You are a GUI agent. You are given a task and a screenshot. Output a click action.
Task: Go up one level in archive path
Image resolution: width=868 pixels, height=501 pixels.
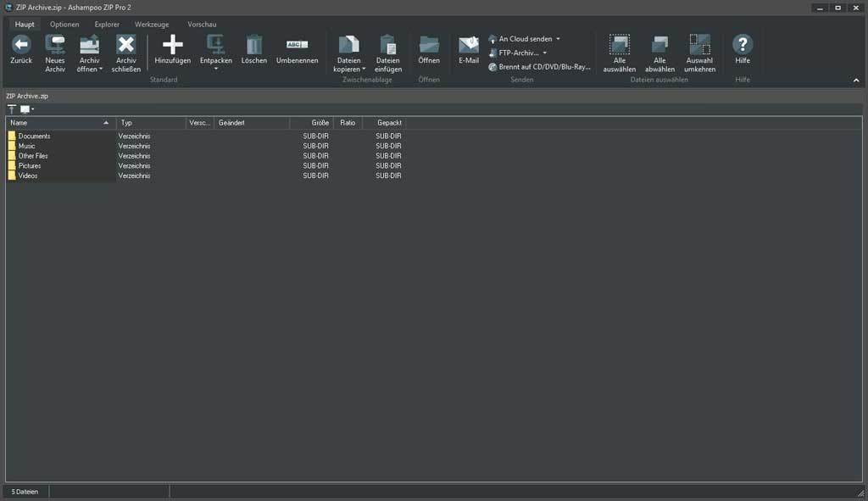pyautogui.click(x=12, y=109)
